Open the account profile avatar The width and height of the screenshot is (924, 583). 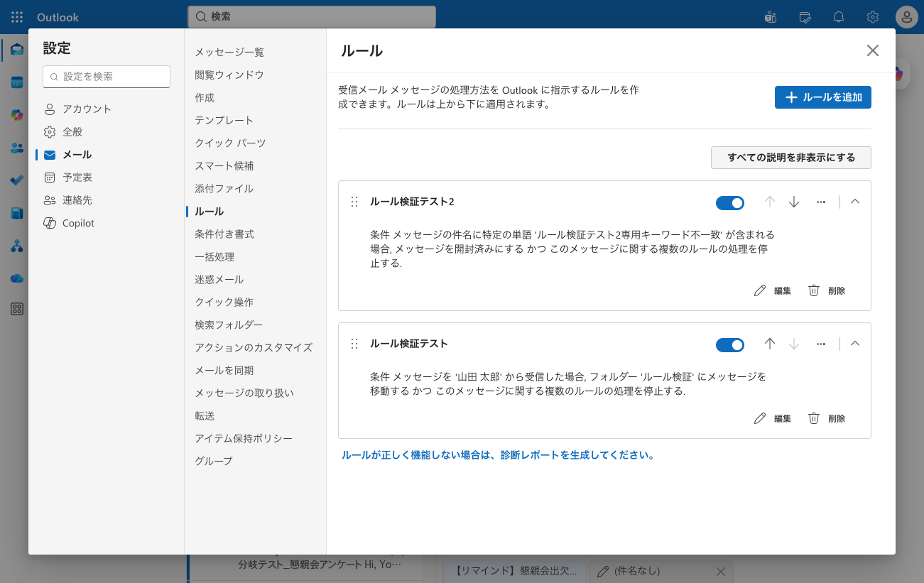pyautogui.click(x=907, y=17)
